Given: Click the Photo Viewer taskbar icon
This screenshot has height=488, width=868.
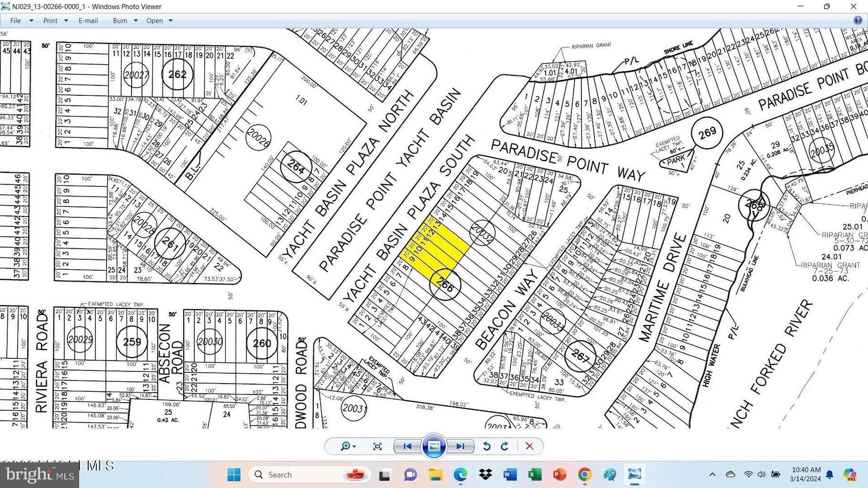Looking at the screenshot, I should tap(634, 475).
